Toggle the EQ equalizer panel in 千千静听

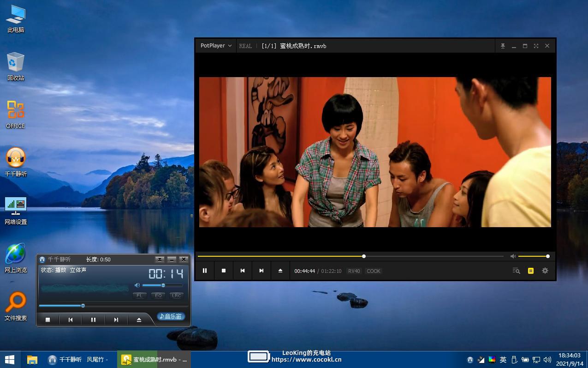pos(158,296)
